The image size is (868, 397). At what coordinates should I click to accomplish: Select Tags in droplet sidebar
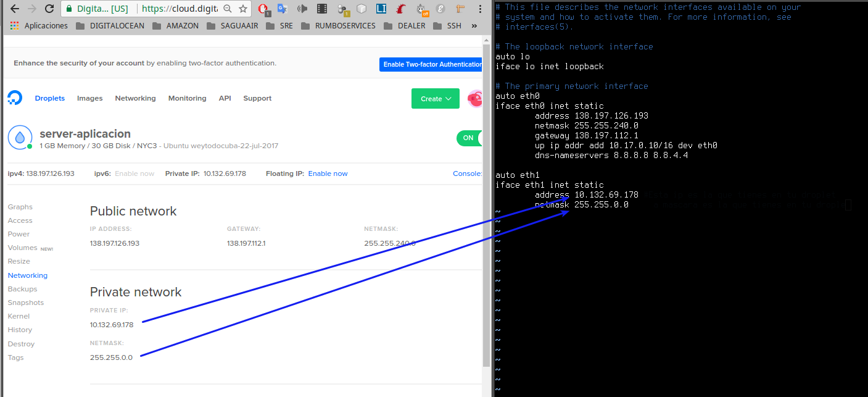click(16, 357)
